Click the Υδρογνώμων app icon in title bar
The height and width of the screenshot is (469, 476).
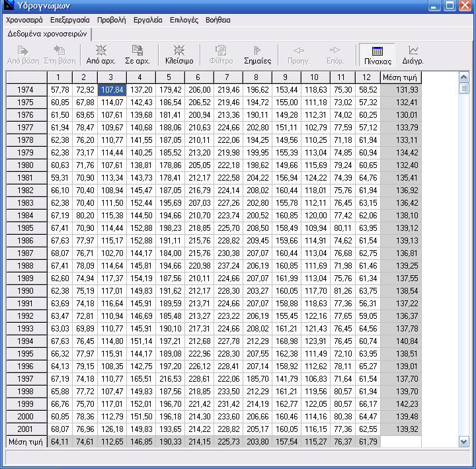point(9,5)
